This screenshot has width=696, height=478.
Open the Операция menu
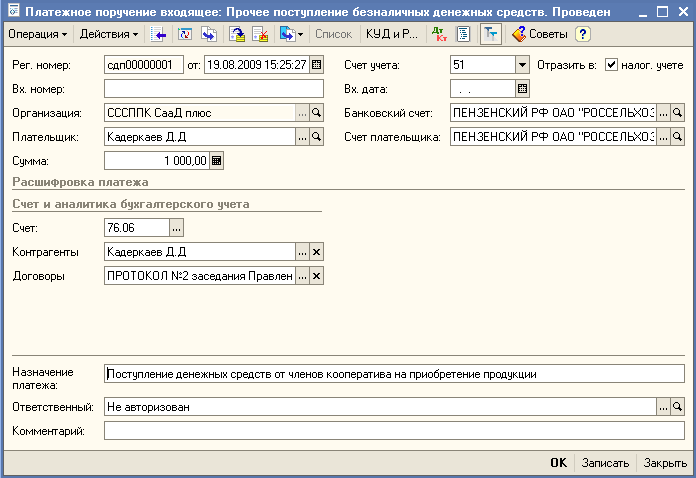point(38,34)
